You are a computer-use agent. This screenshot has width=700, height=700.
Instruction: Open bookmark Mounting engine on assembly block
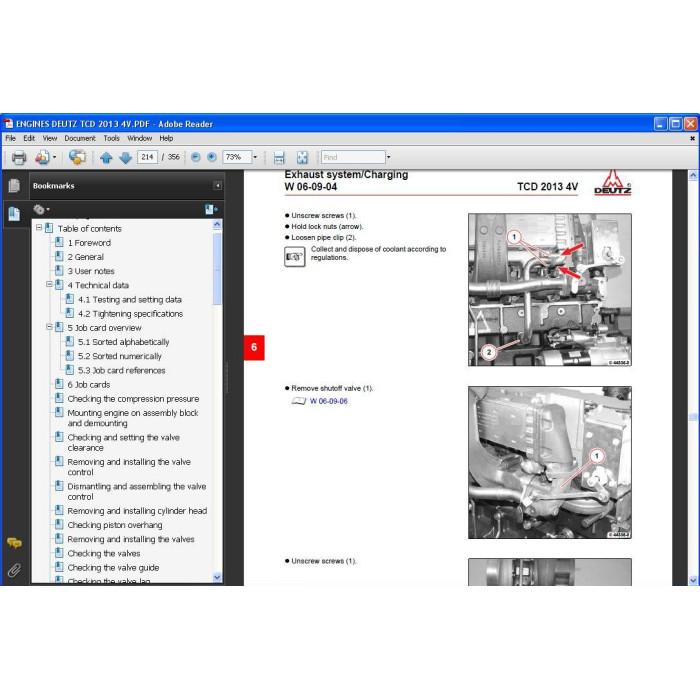tap(133, 418)
